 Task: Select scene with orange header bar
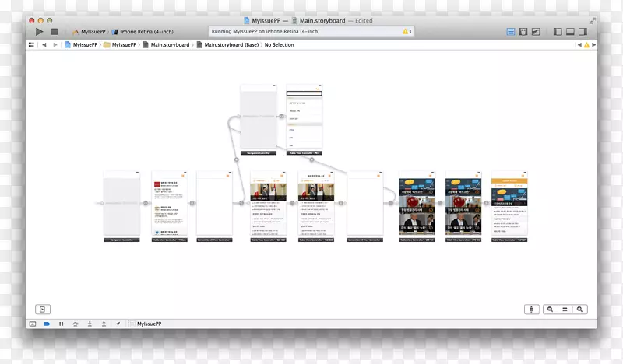pyautogui.click(x=509, y=206)
